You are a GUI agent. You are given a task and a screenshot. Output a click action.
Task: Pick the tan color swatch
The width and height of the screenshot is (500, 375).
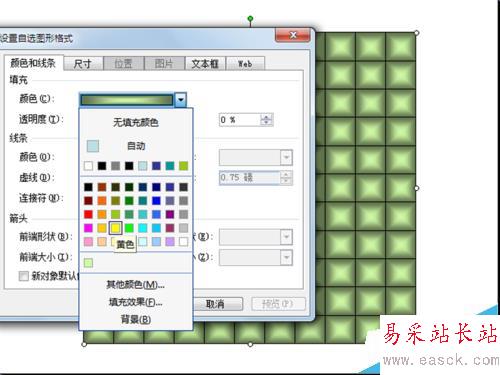tap(102, 242)
